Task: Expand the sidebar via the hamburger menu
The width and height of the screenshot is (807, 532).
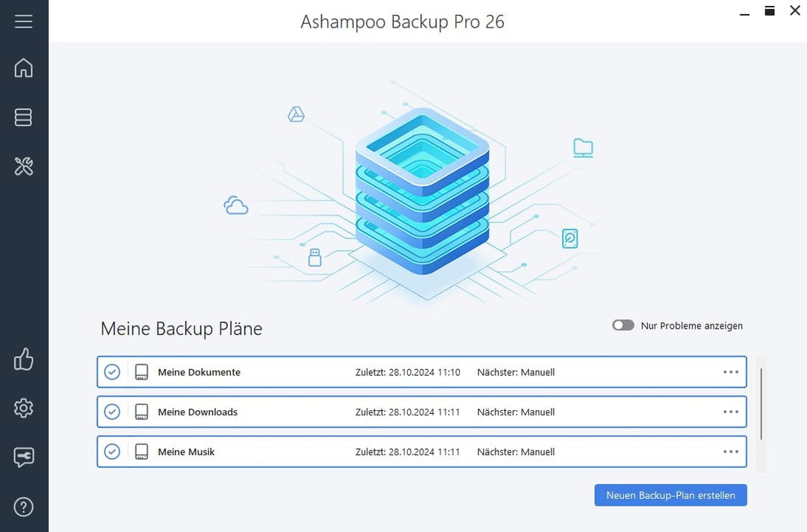Action: tap(23, 21)
